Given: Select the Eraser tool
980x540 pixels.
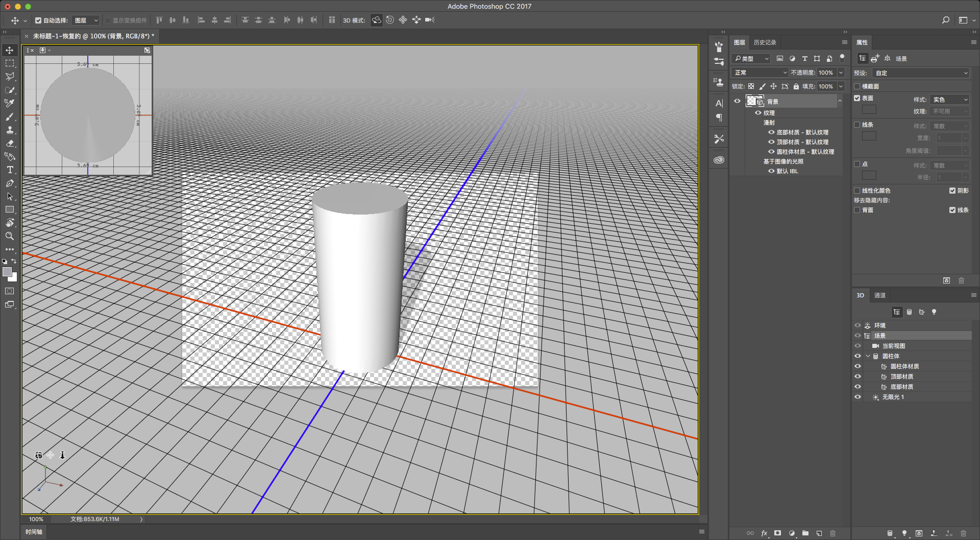Looking at the screenshot, I should [10, 143].
